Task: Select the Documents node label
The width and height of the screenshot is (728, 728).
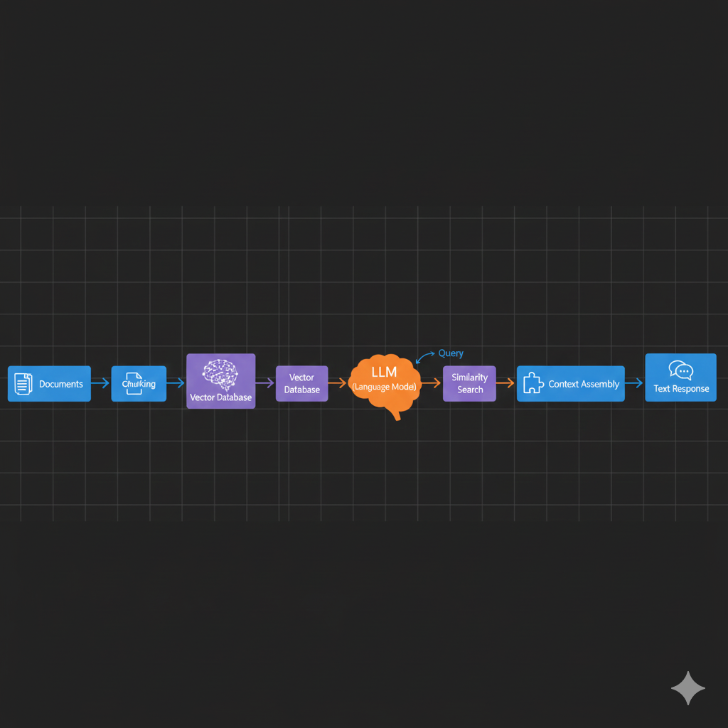Action: point(60,384)
